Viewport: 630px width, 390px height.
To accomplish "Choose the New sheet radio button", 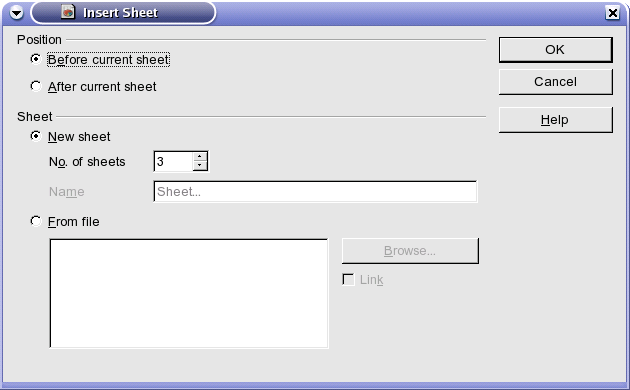I will [36, 137].
